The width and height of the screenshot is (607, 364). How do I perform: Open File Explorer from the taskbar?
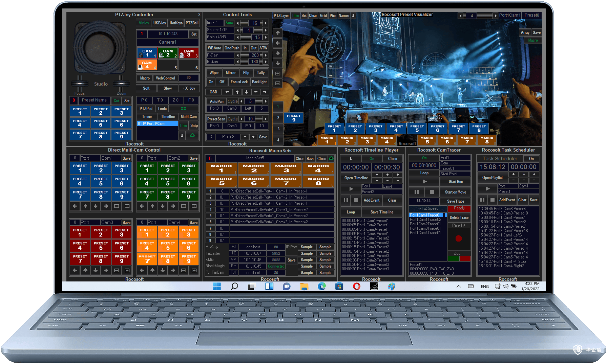tap(304, 287)
